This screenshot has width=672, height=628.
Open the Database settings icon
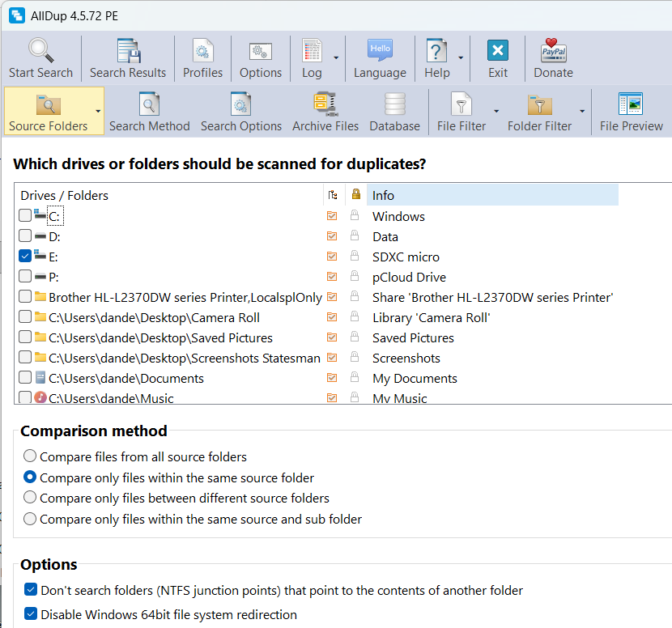394,105
